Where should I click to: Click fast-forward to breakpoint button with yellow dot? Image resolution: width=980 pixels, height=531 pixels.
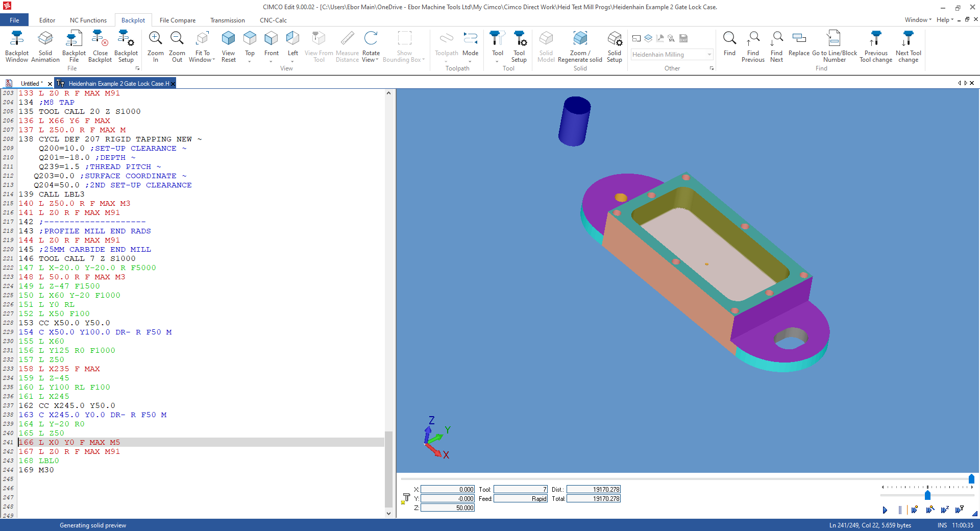[x=915, y=510]
